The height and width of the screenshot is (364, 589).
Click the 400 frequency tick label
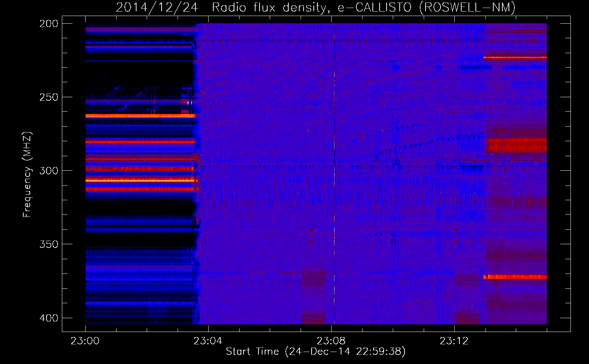point(49,318)
